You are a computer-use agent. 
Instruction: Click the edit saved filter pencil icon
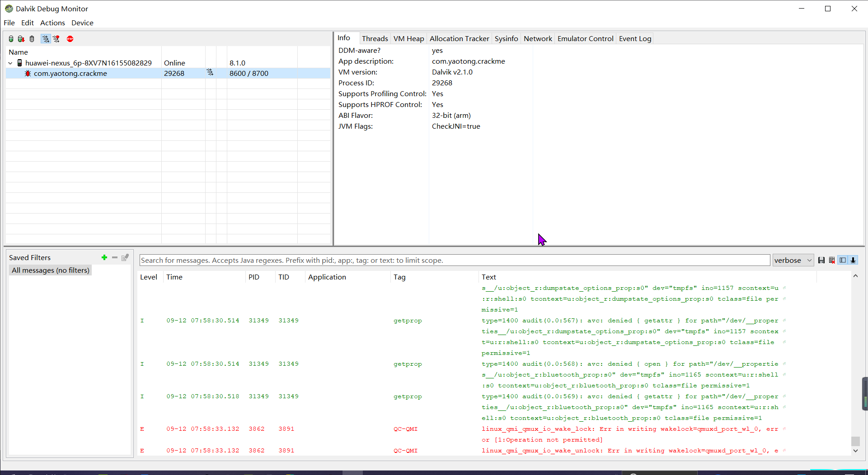tap(125, 257)
